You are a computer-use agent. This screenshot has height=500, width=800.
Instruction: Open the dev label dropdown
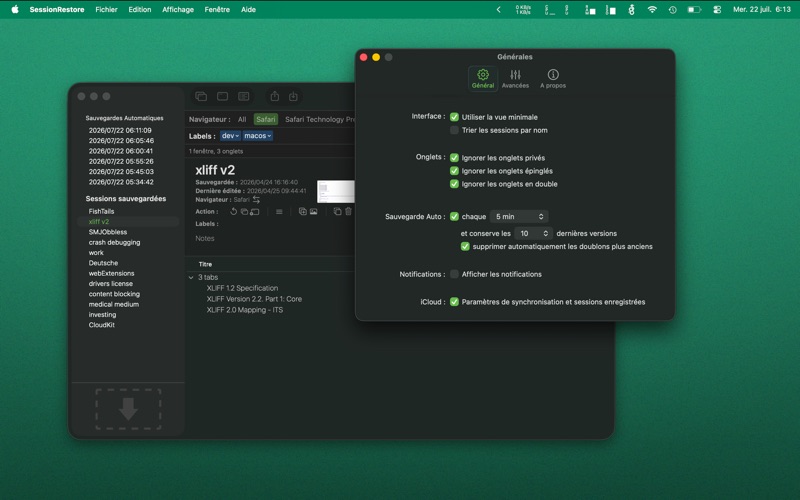[x=230, y=136]
